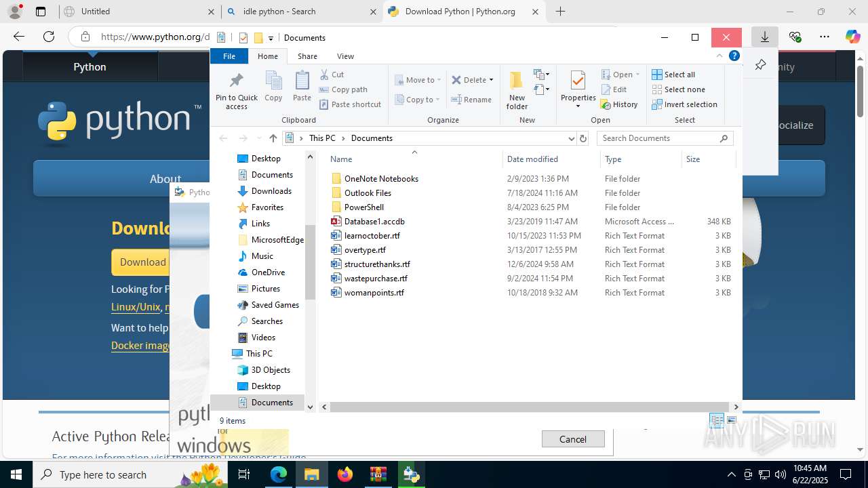Click This PC in the address path
Image resolution: width=868 pixels, height=488 pixels.
point(322,138)
